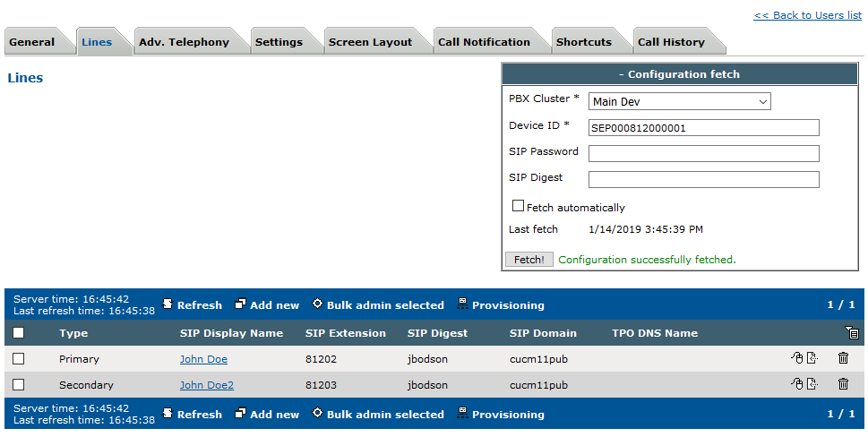The image size is (868, 437).
Task: Sort by the SIP Extension column header
Action: 346,333
